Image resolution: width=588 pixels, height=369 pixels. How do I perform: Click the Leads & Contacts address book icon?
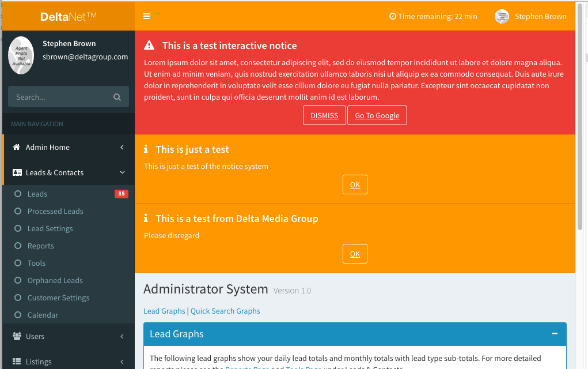17,172
